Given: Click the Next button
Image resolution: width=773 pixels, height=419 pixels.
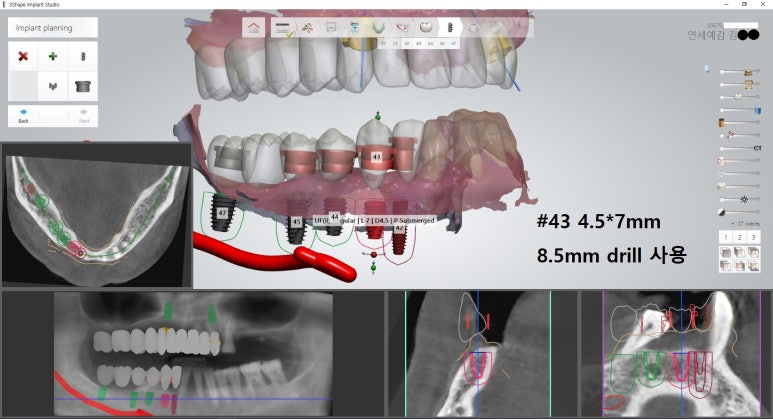Looking at the screenshot, I should (83, 115).
